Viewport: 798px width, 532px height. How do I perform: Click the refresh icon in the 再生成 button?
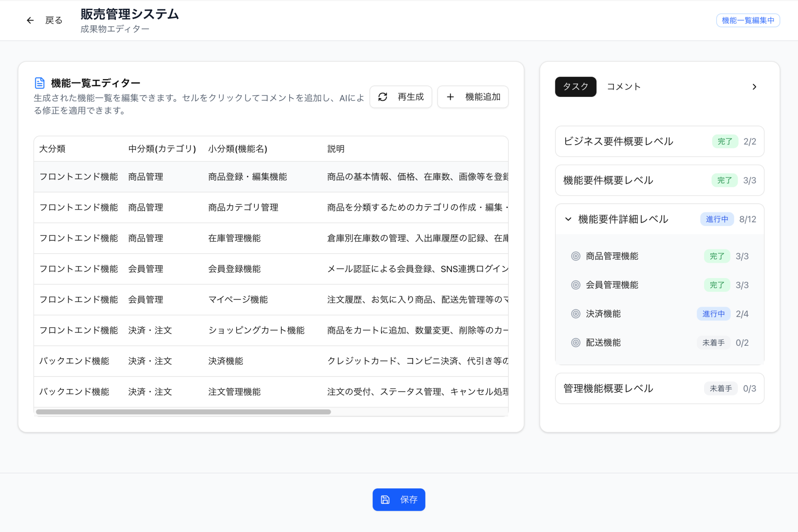point(383,96)
